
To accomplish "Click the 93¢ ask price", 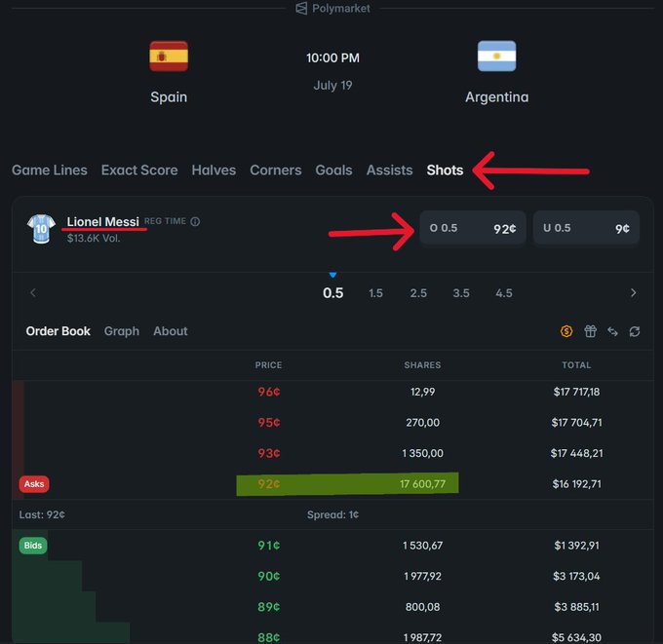I will coord(269,453).
